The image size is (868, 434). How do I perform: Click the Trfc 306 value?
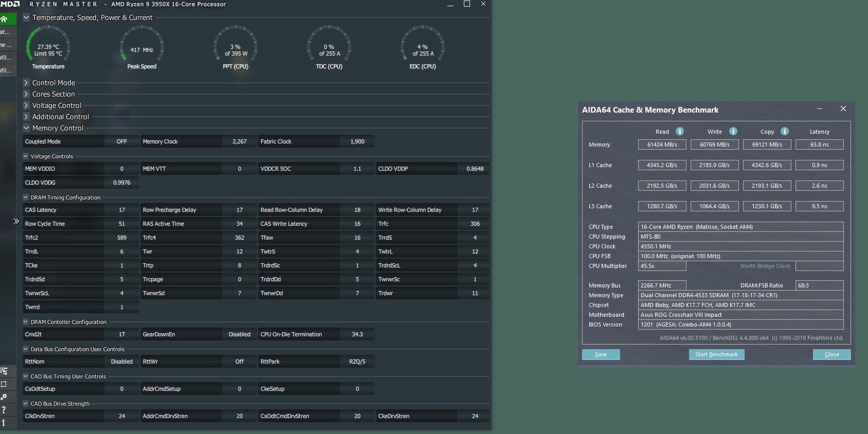point(475,224)
